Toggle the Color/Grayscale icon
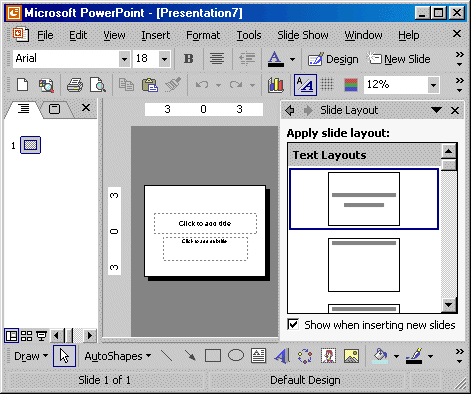The image size is (471, 394). pos(351,85)
